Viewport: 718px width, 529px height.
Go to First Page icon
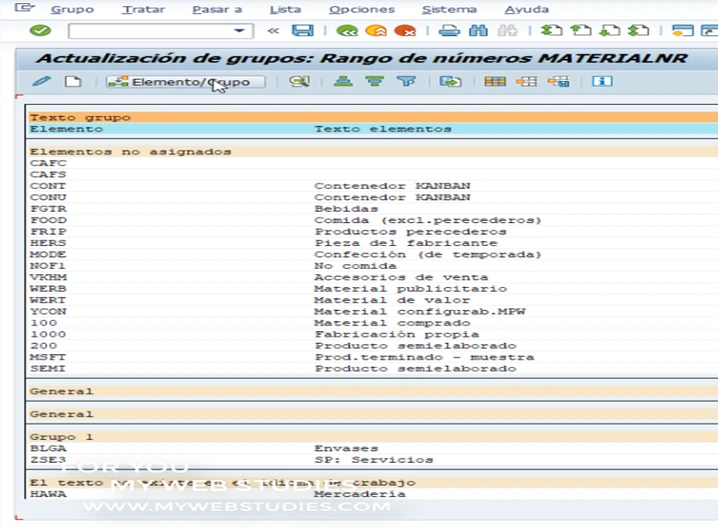pyautogui.click(x=551, y=31)
